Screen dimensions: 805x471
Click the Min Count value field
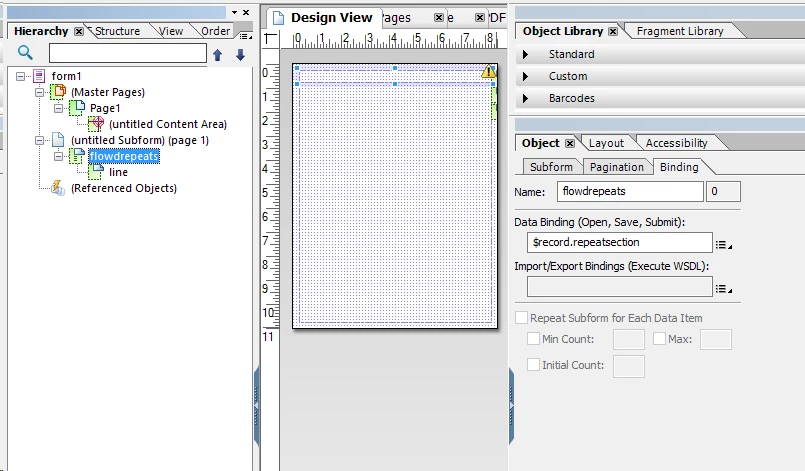[x=629, y=340]
